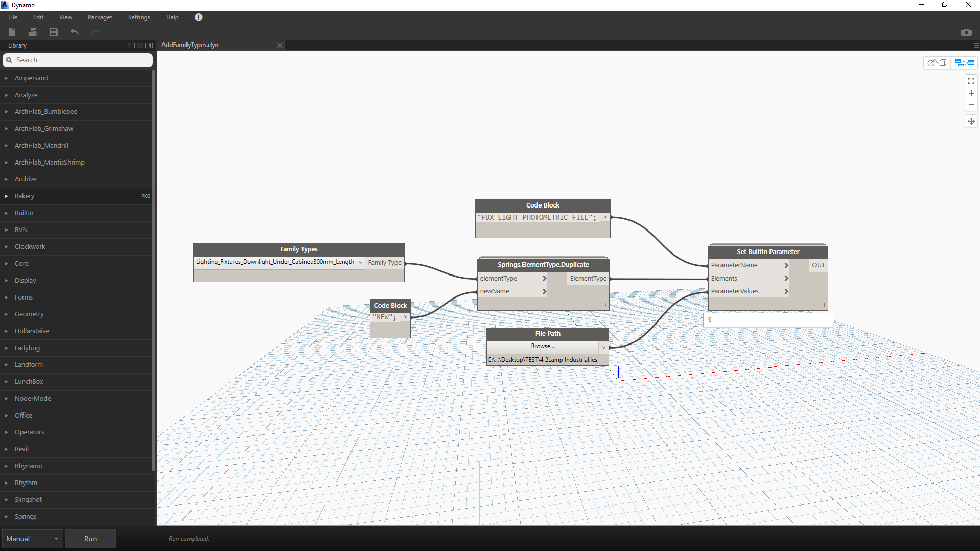The height and width of the screenshot is (551, 980).
Task: Expand the LunchBox library category
Action: (77, 382)
